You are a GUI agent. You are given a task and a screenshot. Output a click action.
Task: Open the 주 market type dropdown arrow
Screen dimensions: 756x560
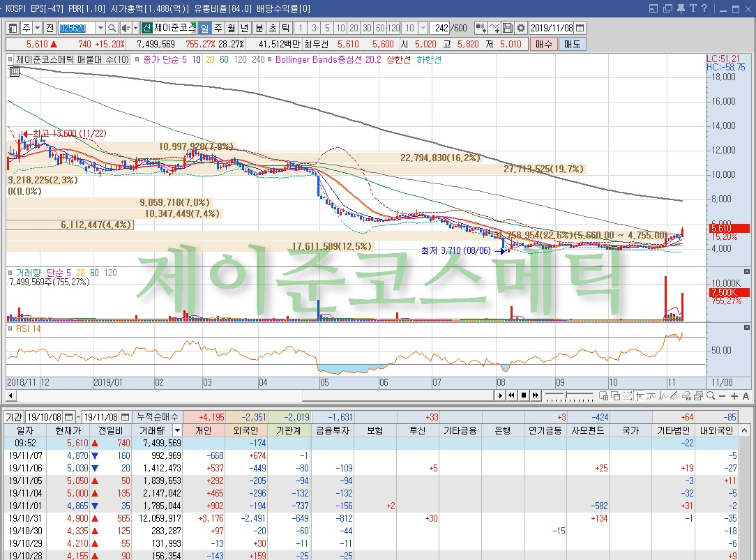(x=37, y=28)
